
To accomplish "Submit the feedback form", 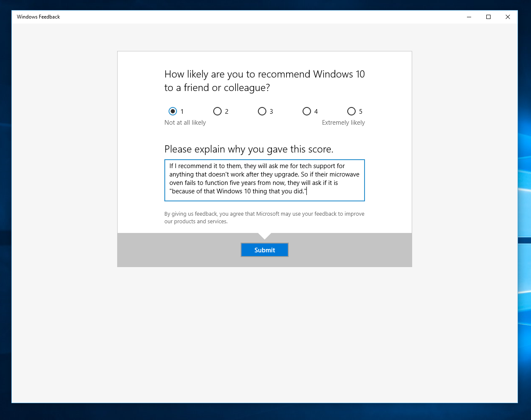I will [265, 250].
